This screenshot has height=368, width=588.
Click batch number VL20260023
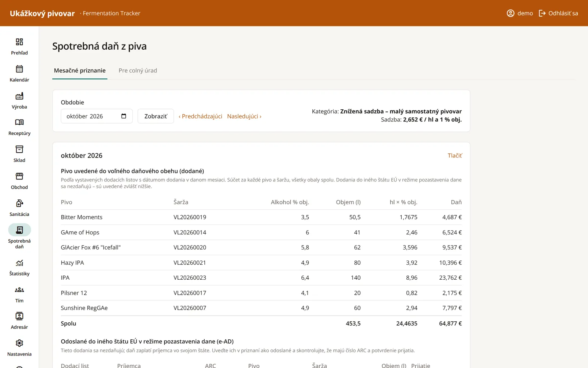point(190,278)
